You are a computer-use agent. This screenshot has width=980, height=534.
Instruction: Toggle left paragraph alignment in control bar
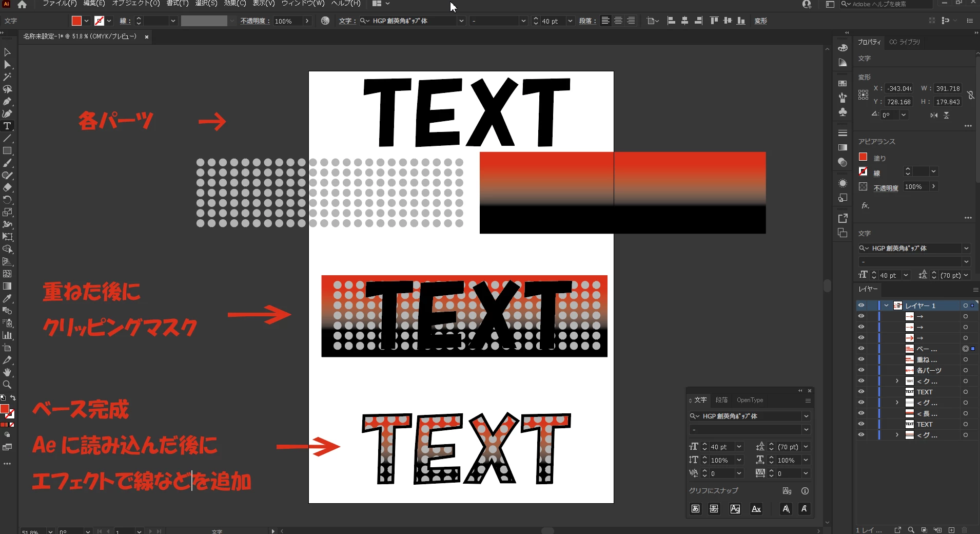point(606,21)
